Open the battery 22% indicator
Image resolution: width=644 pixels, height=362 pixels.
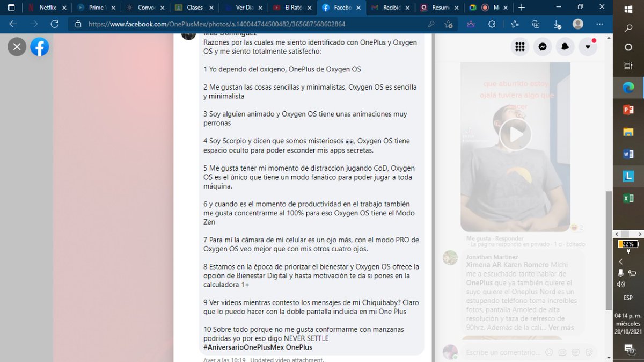tap(628, 244)
